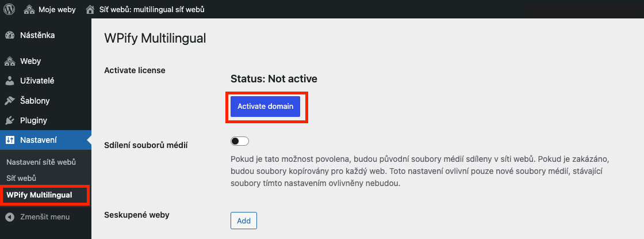This screenshot has height=239, width=644.
Task: Click the Moje weby network icon
Action: (x=29, y=9)
